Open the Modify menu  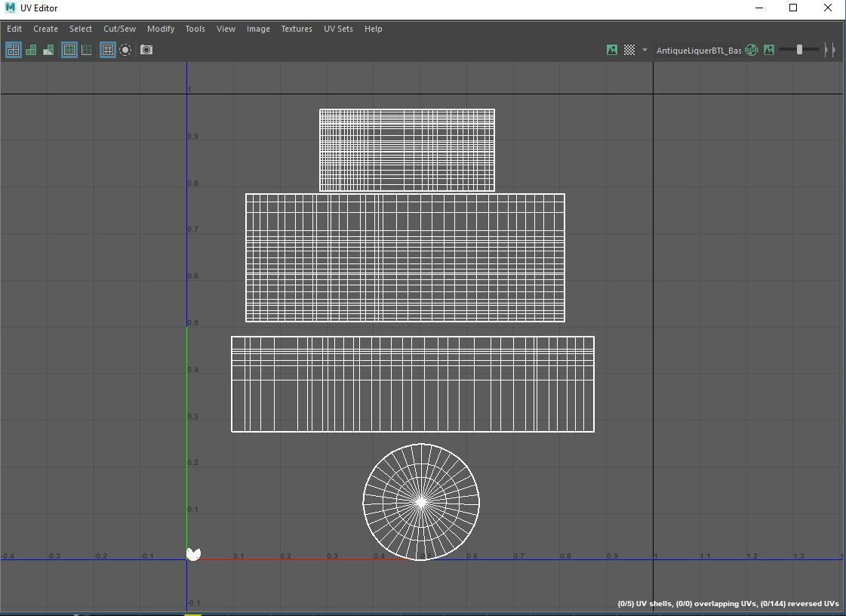tap(161, 29)
